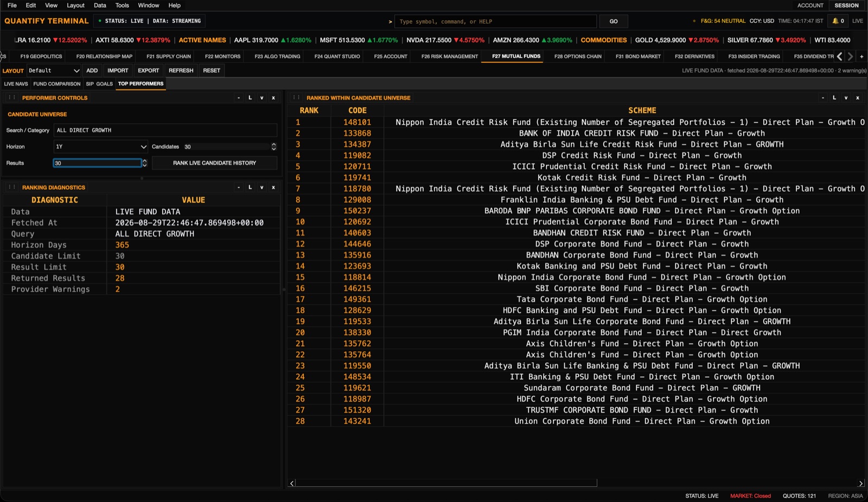Click the EXPORT button
868x502 pixels.
coord(149,70)
